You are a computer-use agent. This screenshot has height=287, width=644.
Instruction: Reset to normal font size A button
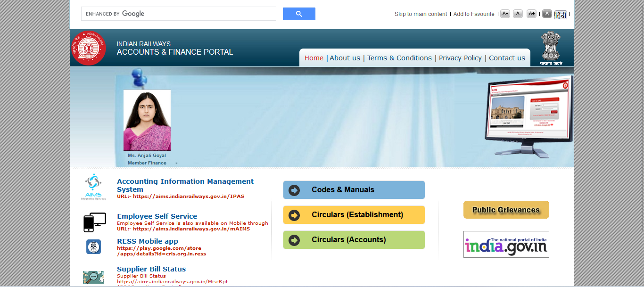click(518, 14)
